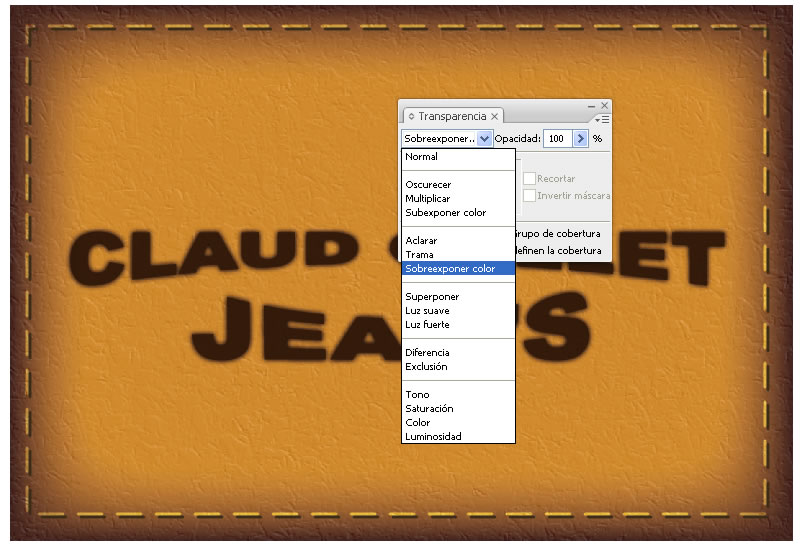Pick Diferencia blend mode
The width and height of the screenshot is (801, 552).
coord(427,353)
